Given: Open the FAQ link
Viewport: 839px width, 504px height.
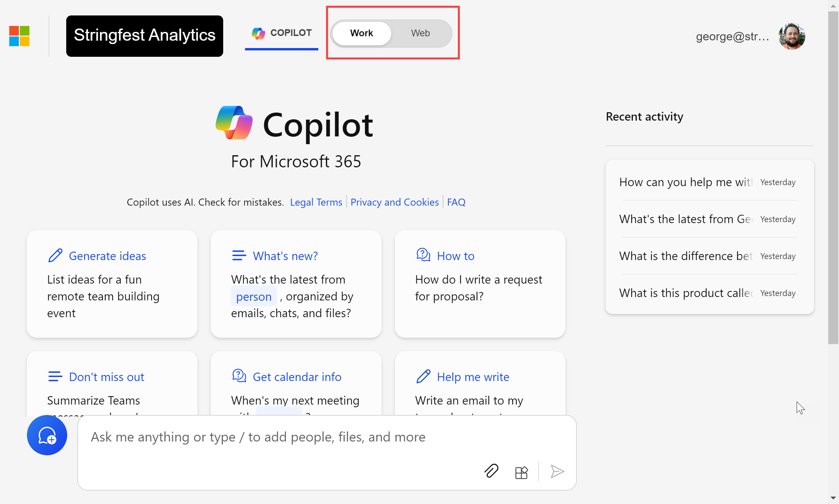Looking at the screenshot, I should [456, 202].
